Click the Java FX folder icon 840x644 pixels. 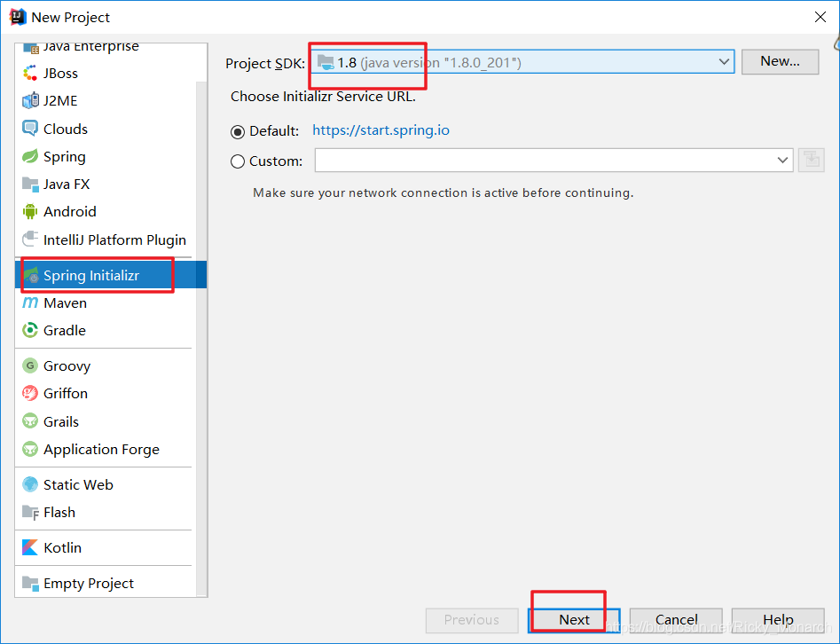click(x=30, y=185)
